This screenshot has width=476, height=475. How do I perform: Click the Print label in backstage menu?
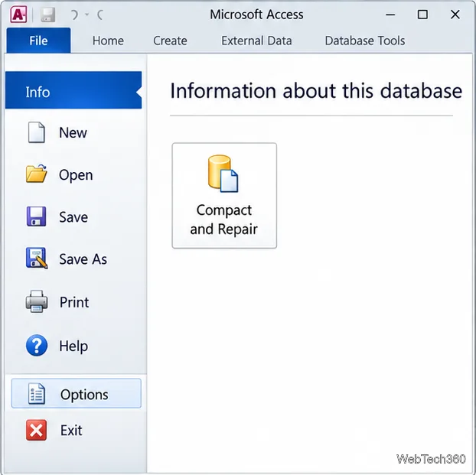pos(74,302)
